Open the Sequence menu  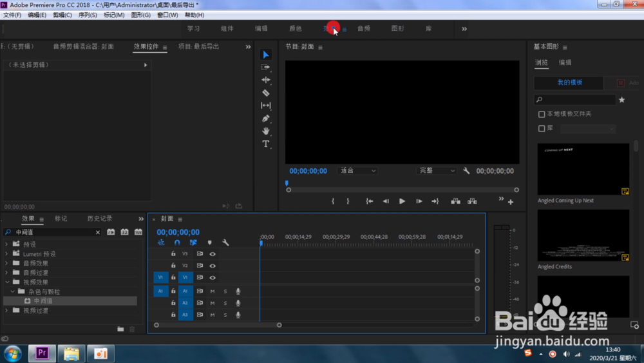point(88,15)
